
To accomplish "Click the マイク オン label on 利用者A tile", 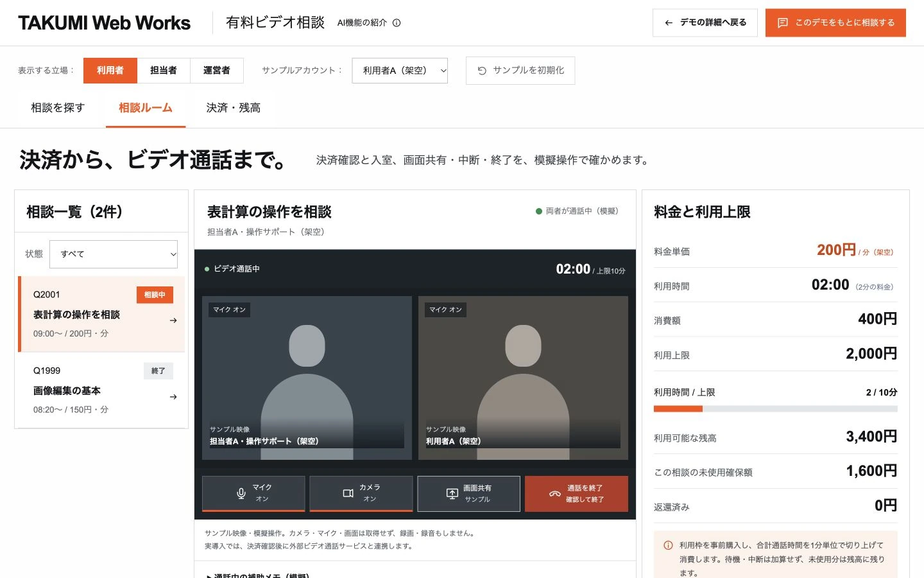I will point(446,310).
